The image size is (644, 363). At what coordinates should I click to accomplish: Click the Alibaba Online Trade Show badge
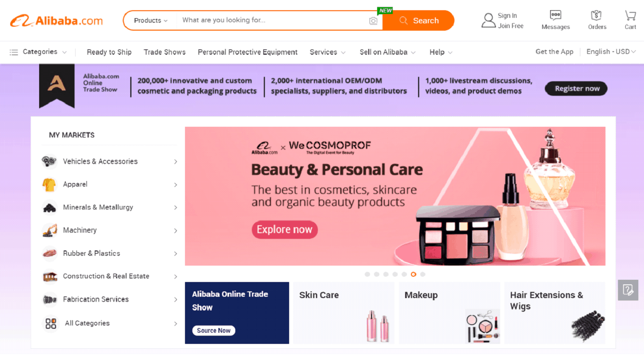pos(56,85)
